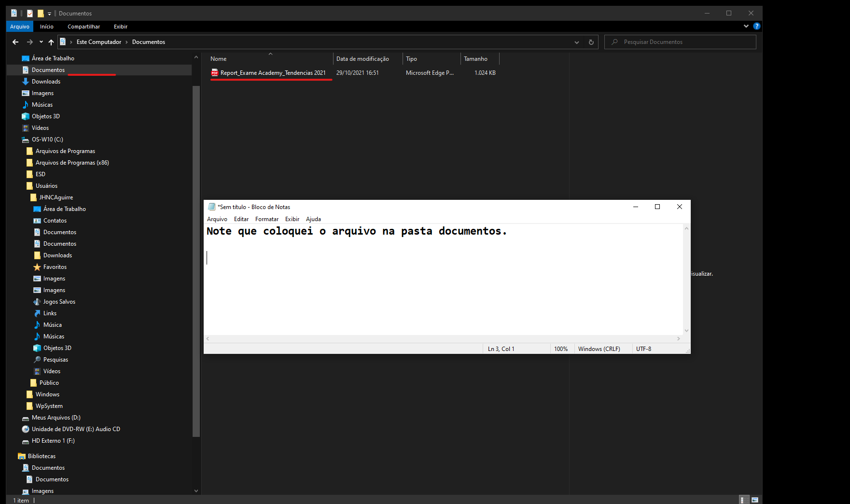Open the JHNCAguirre user folder
850x504 pixels.
pos(56,197)
